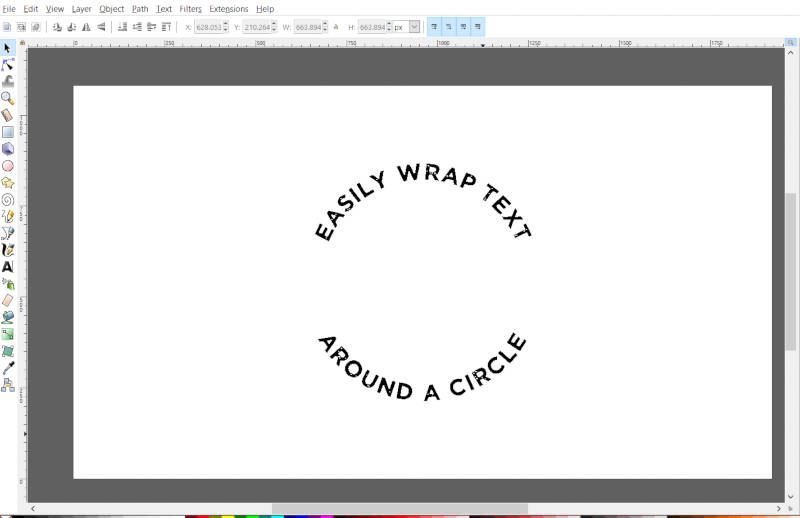Open the Extensions menu

click(x=228, y=9)
